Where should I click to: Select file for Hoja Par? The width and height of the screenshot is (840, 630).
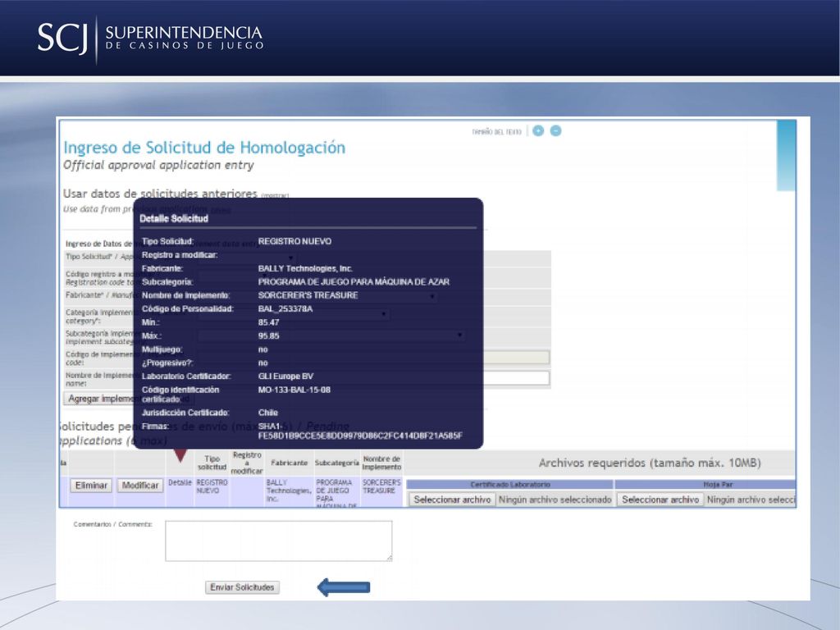click(x=660, y=500)
